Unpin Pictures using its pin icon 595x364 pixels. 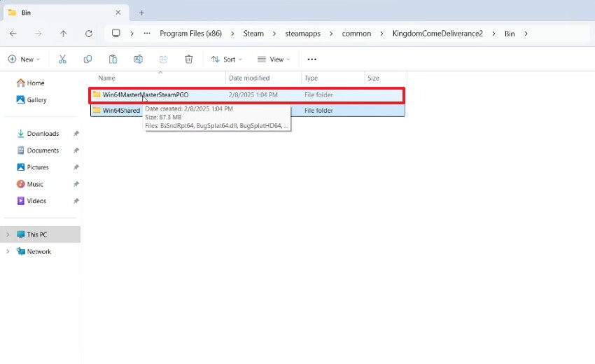[76, 167]
